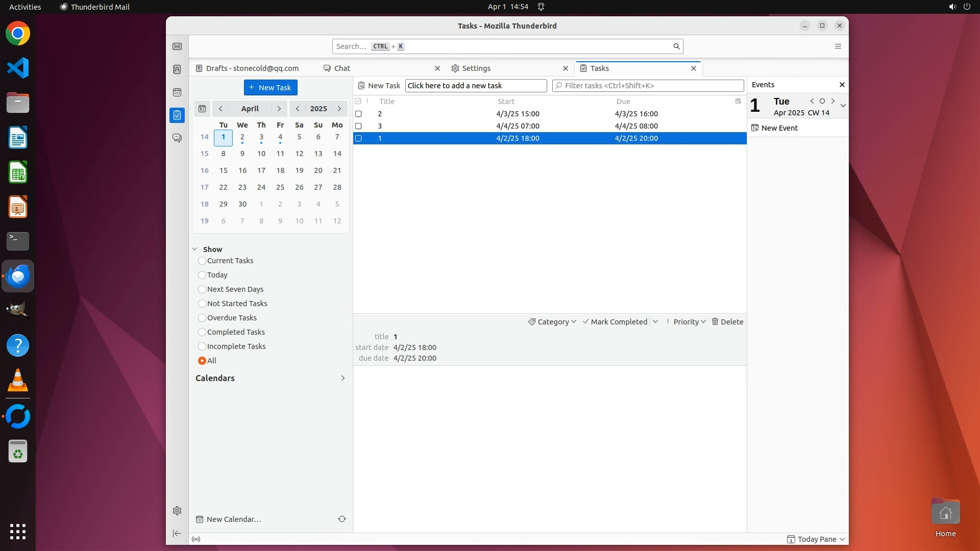Click the sync calendars refresh icon
Viewport: 980px width, 551px height.
pyautogui.click(x=342, y=519)
